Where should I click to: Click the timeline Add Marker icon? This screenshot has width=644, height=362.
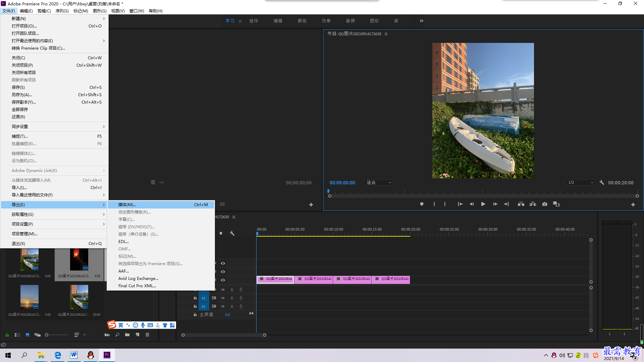(221, 233)
